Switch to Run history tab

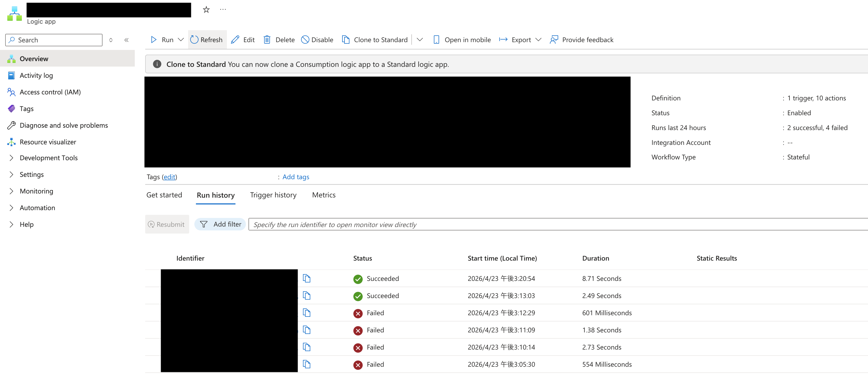point(216,195)
